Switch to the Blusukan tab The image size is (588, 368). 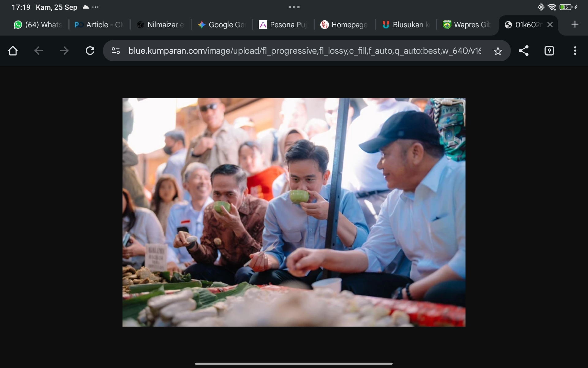point(406,25)
